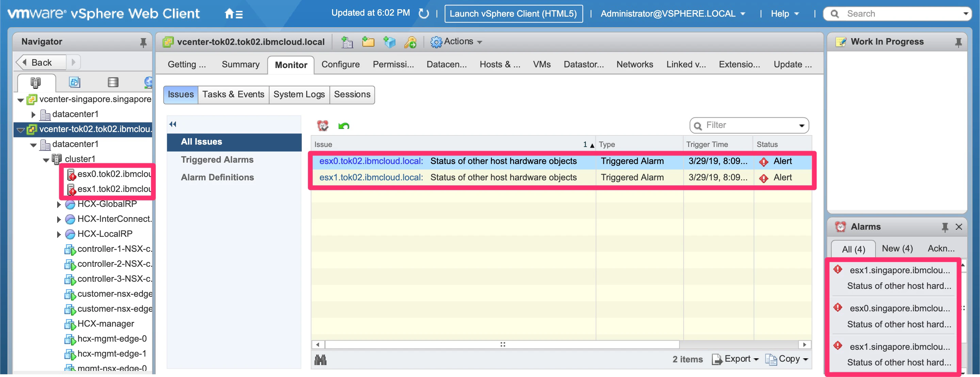Open the Copy dropdown
The width and height of the screenshot is (980, 377).
click(786, 359)
